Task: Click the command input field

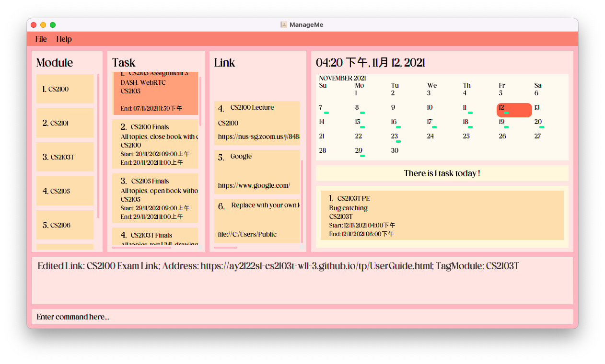Action: 302,317
